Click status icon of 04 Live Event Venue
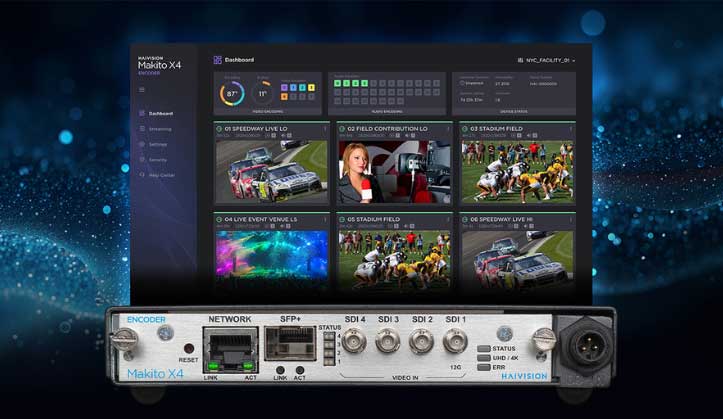The image size is (723, 419). (x=219, y=218)
